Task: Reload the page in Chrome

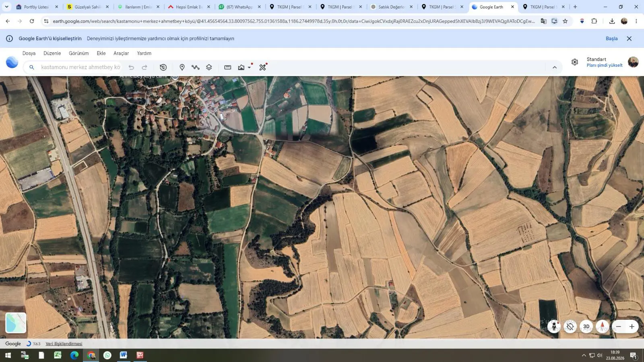Action: coord(32,21)
